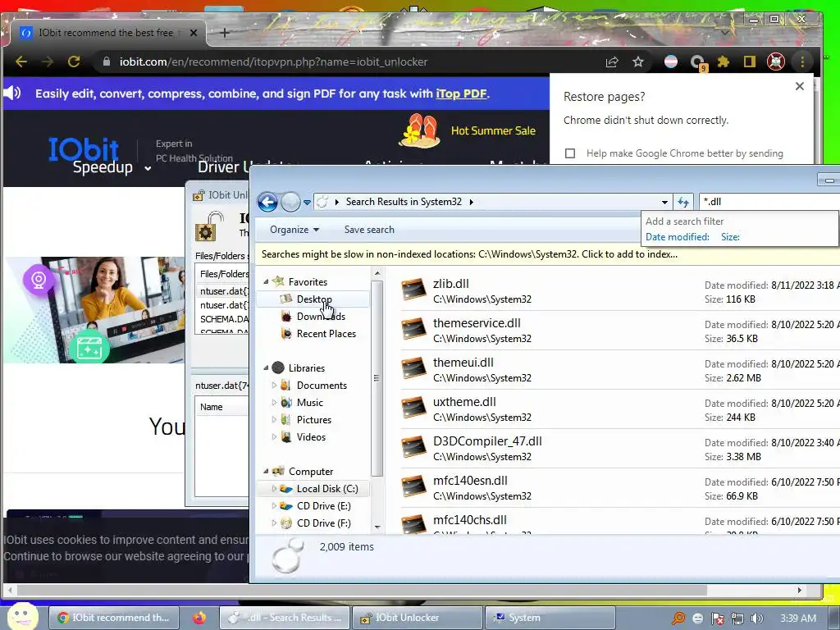Switch to Chrome taskbar button
The image size is (840, 630).
click(113, 618)
